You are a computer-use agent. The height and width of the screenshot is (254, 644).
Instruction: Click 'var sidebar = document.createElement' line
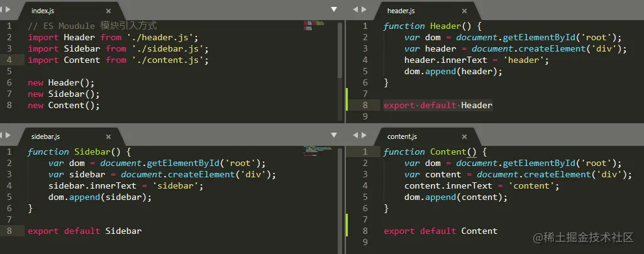162,174
